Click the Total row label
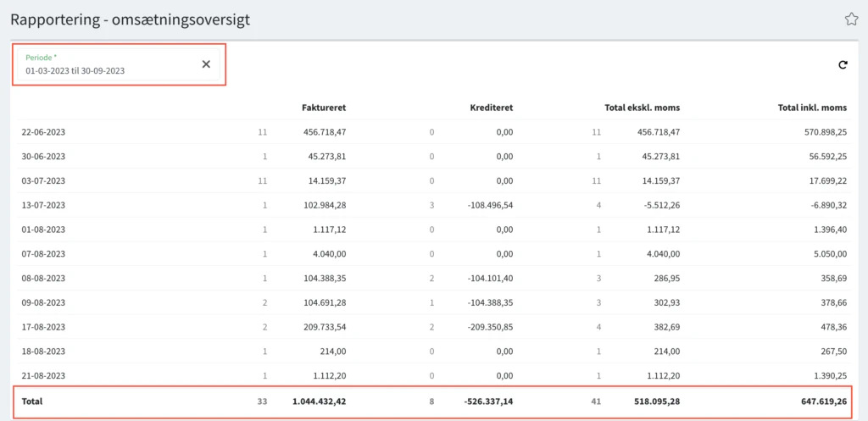Image resolution: width=868 pixels, height=421 pixels. (31, 401)
